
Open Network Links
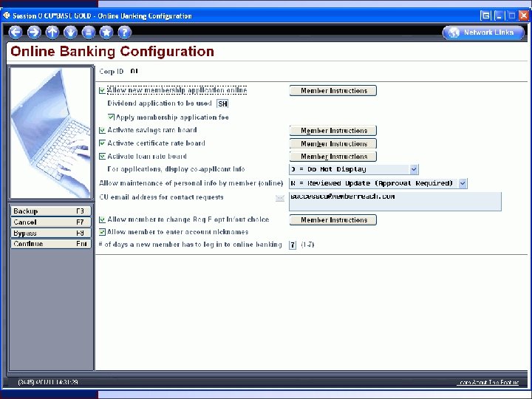click(x=483, y=33)
